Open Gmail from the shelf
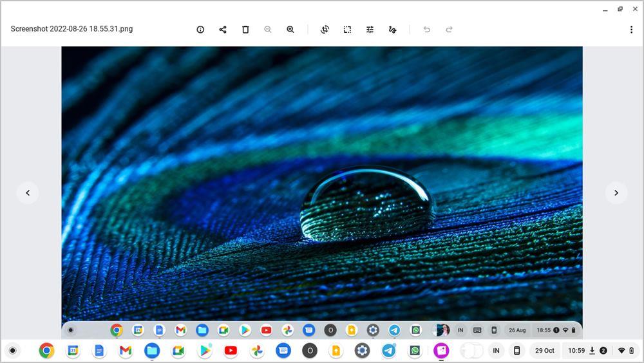The height and width of the screenshot is (363, 644). (x=126, y=351)
